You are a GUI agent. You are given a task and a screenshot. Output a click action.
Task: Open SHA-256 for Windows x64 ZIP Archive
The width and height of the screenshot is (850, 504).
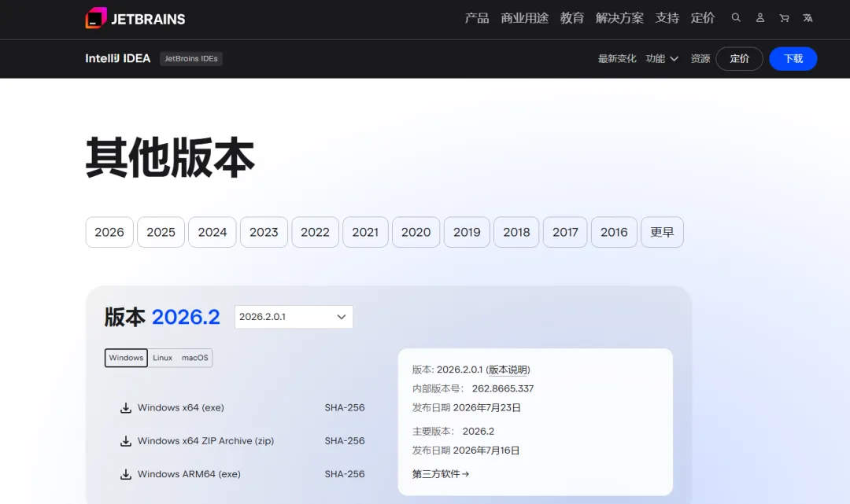[x=345, y=440]
